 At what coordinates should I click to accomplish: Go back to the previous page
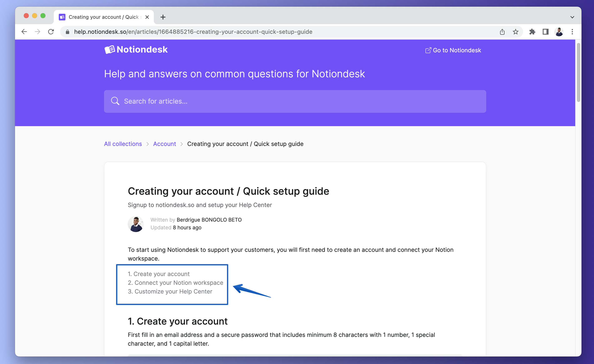point(24,31)
